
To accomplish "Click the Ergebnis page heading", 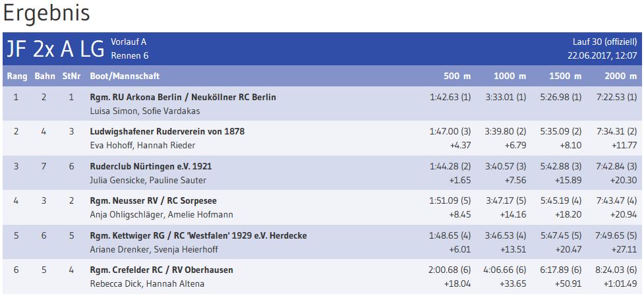I will pos(47,13).
